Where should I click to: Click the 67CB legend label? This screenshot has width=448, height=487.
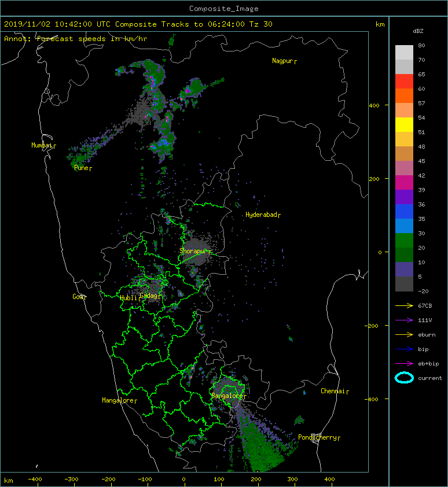[x=425, y=305]
